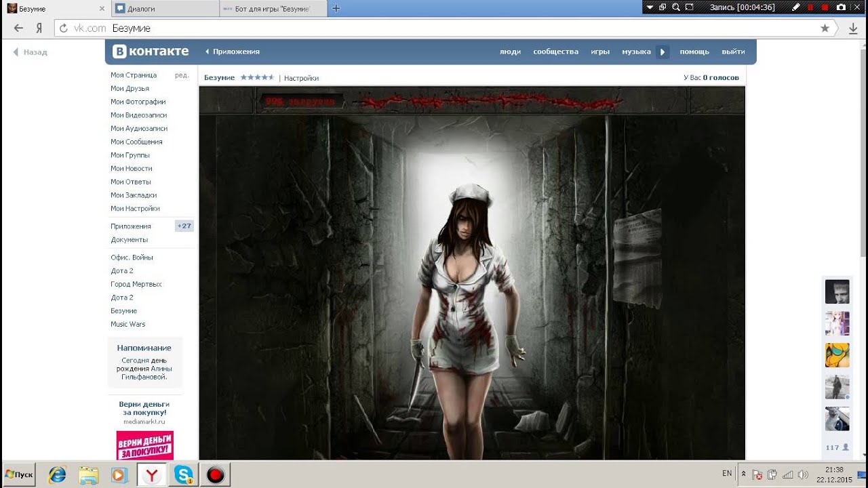Open the музыка header menu

636,52
